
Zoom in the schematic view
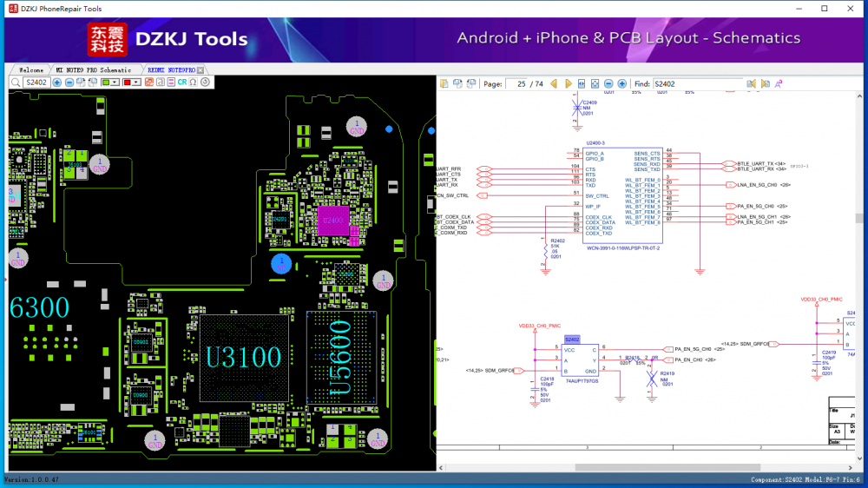pos(622,84)
